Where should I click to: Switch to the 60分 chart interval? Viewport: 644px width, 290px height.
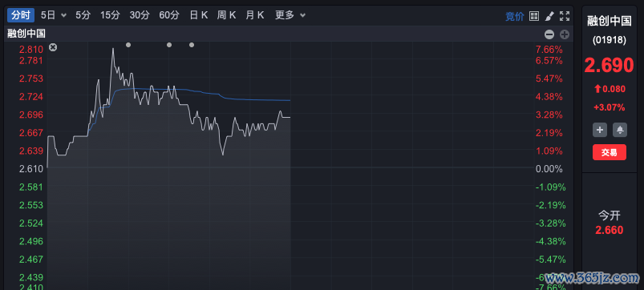click(169, 15)
